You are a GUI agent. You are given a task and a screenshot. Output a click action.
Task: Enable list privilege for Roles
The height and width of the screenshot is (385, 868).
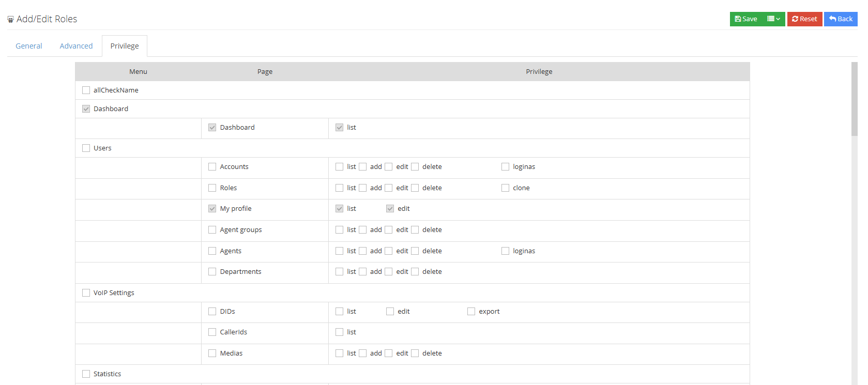339,188
